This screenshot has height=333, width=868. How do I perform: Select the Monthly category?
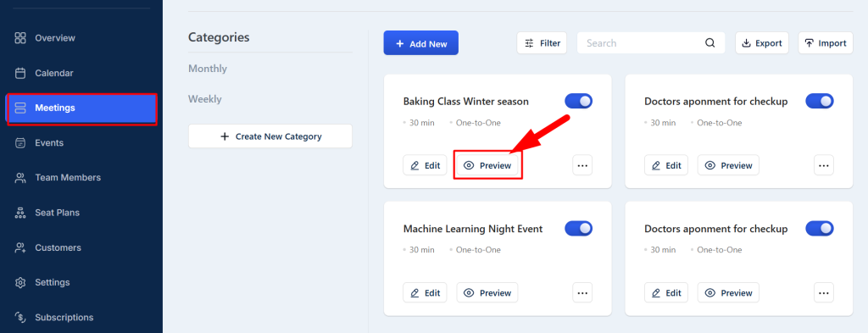[208, 69]
